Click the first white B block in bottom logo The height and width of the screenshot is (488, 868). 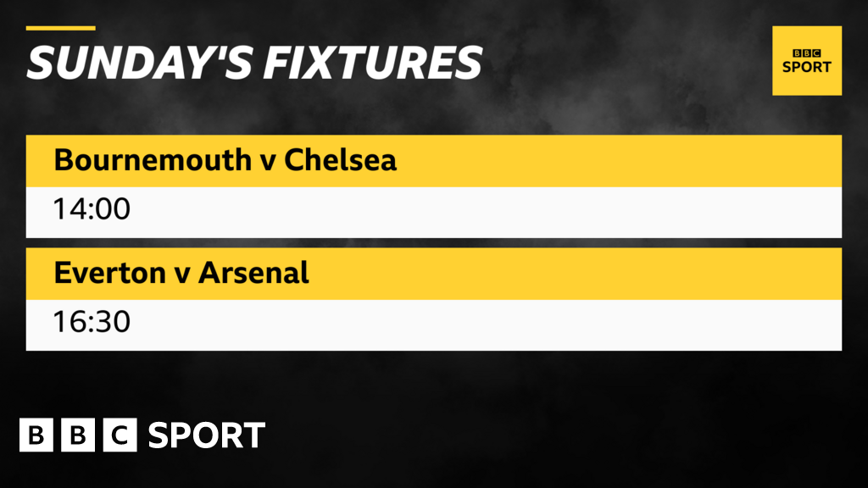coord(36,435)
